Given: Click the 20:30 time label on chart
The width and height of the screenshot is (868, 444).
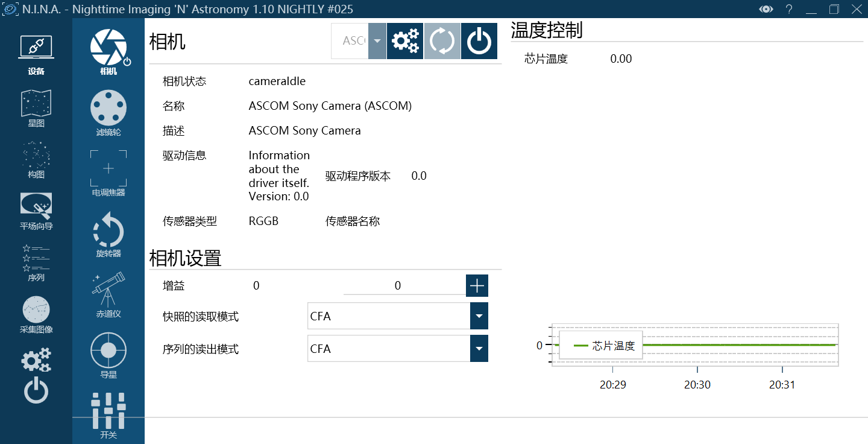Looking at the screenshot, I should click(697, 384).
